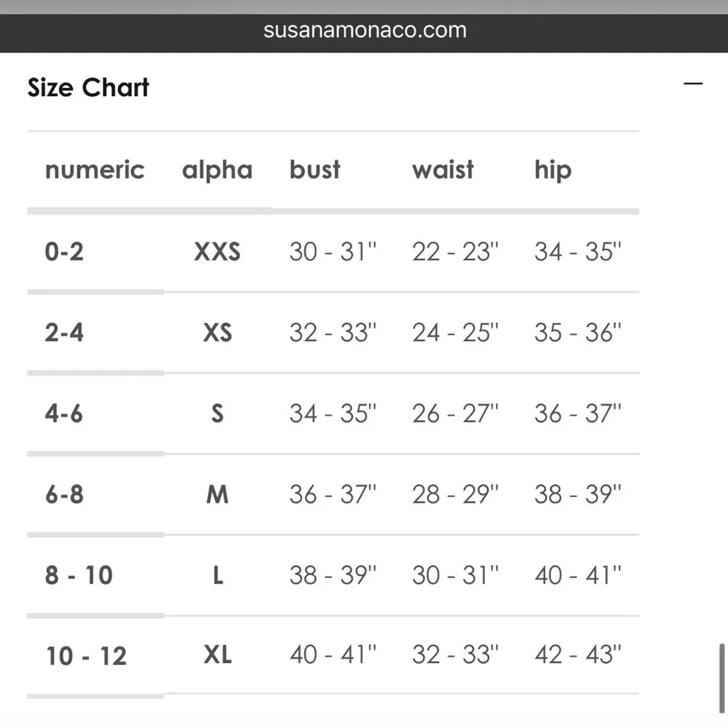
Task: Click waist value 24 - 25"
Action: 455,333
